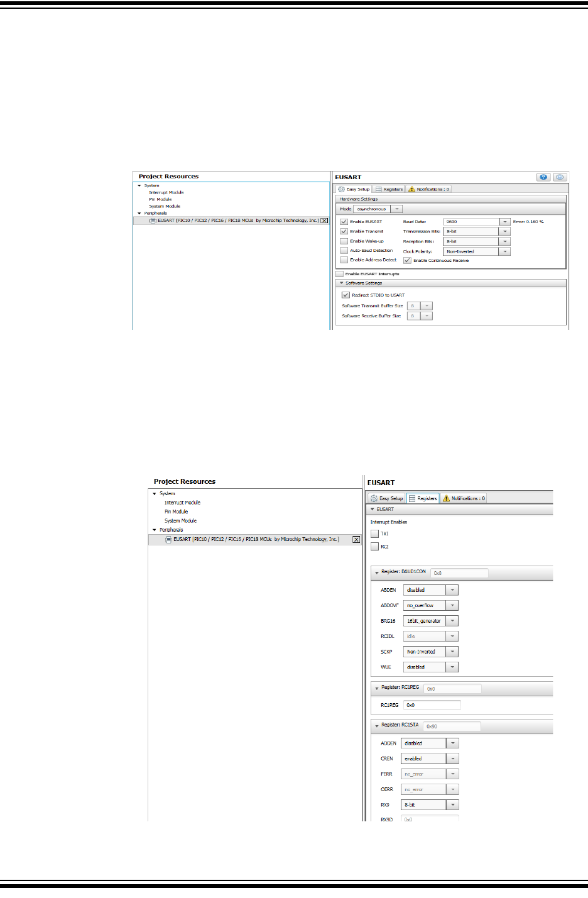Click the Error: 0.160 % text
Image resolution: width=588 pixels, height=898 pixels.
528,222
